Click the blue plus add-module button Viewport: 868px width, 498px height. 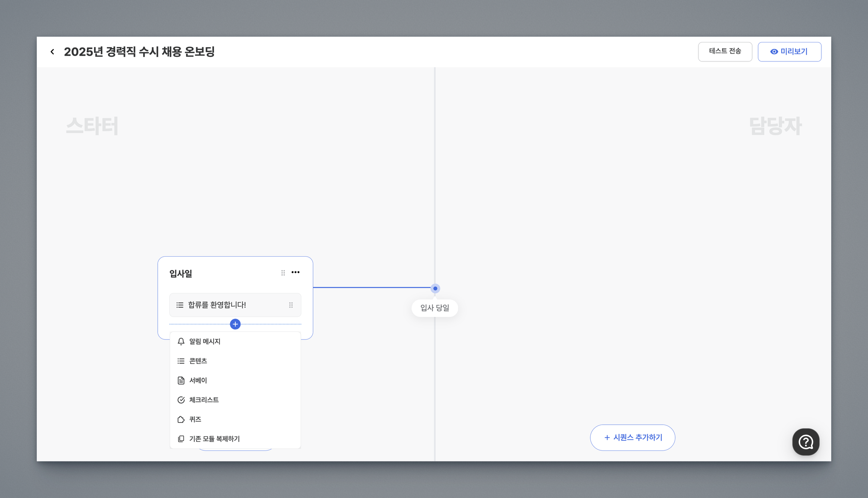pyautogui.click(x=235, y=324)
